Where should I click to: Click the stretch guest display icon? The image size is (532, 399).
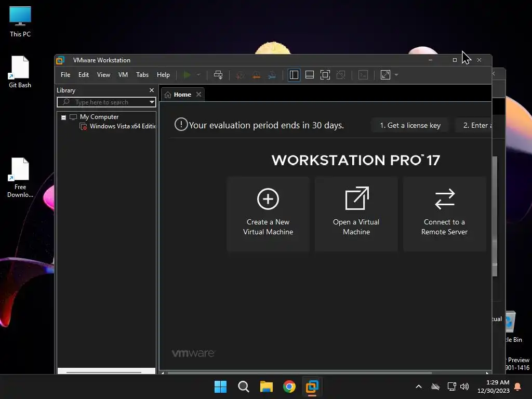point(385,75)
